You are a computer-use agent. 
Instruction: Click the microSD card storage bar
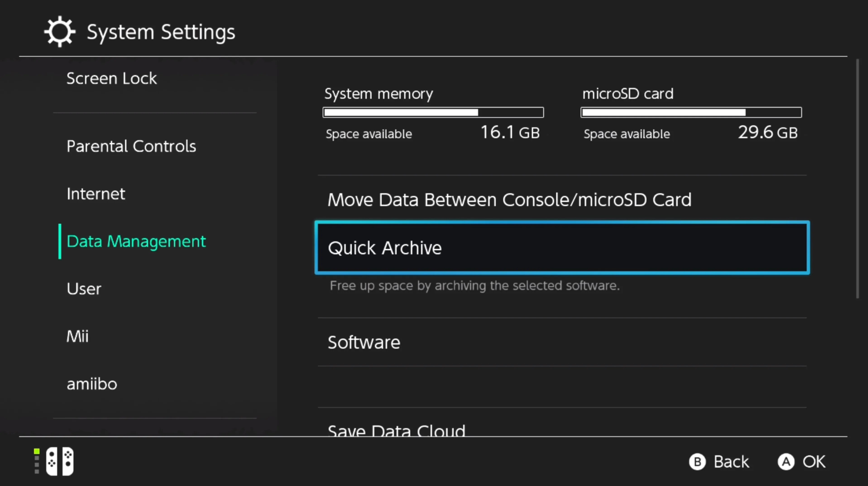coord(691,112)
